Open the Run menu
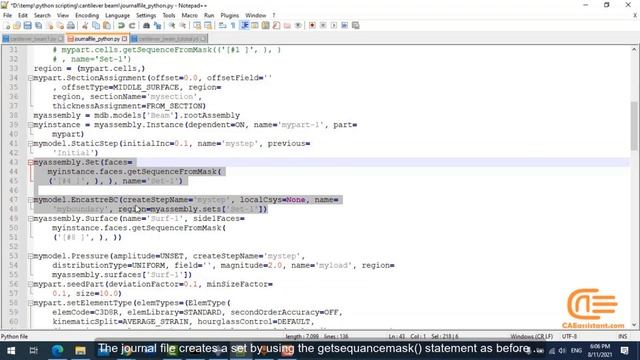Viewport: 640px width, 360px height. click(209, 16)
